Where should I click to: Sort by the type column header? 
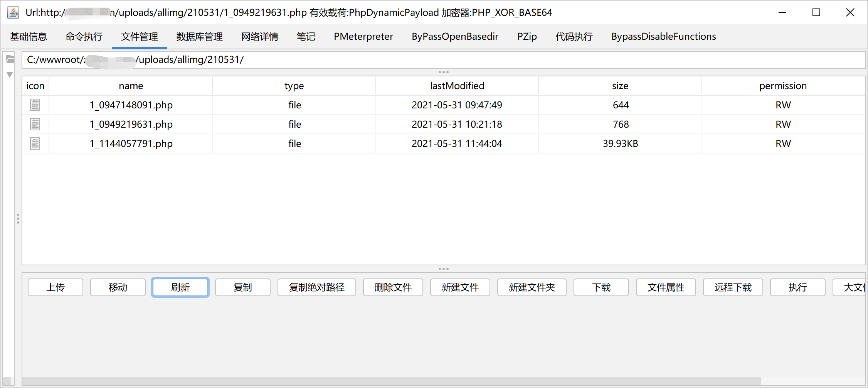click(x=294, y=86)
